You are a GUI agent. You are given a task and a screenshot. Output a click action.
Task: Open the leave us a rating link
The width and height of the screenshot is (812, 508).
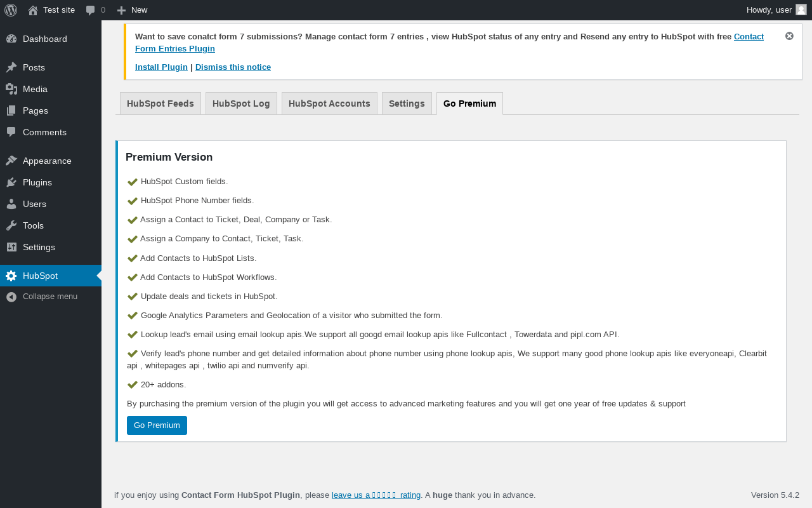(376, 495)
